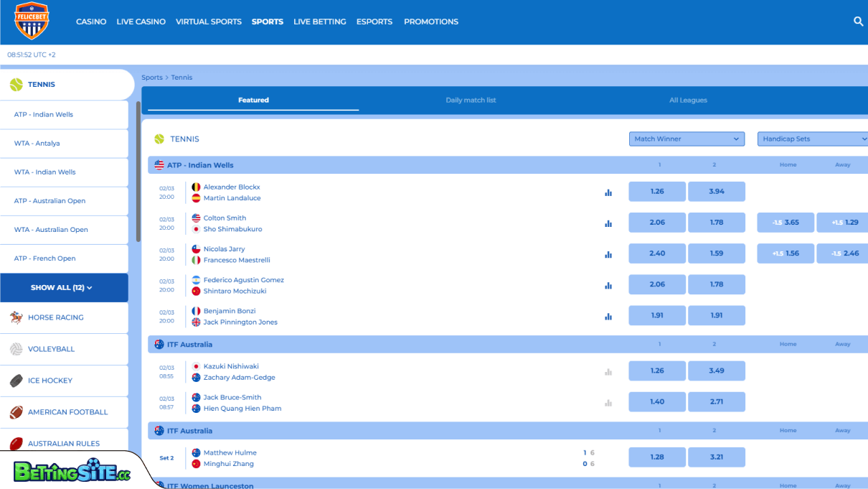Open statistics for Bonzi vs Pinnington Jones
Viewport: 868px width, 489px height.
[608, 316]
